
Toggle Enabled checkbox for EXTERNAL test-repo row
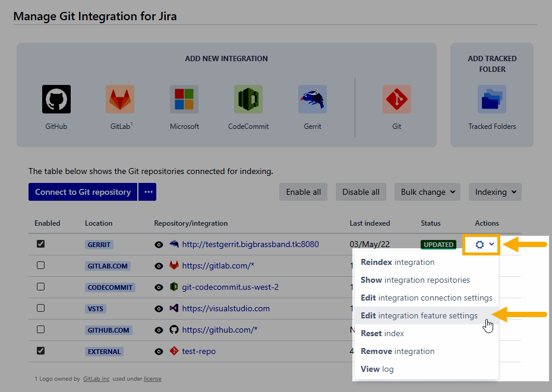coord(41,351)
